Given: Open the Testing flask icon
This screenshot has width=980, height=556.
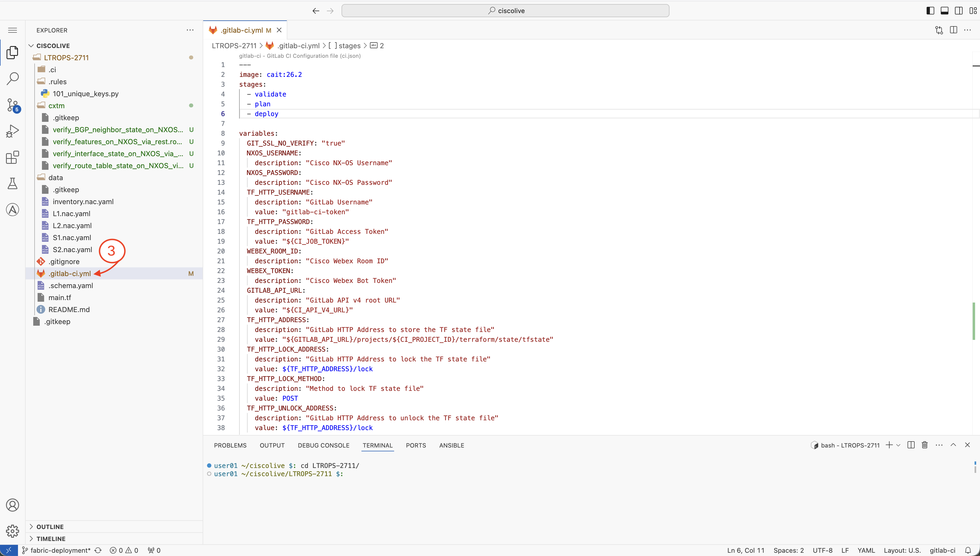Looking at the screenshot, I should [13, 184].
